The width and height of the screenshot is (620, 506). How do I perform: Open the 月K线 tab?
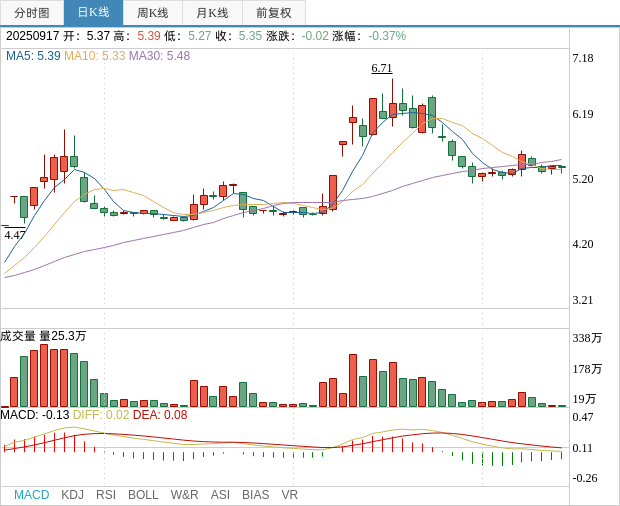click(212, 13)
